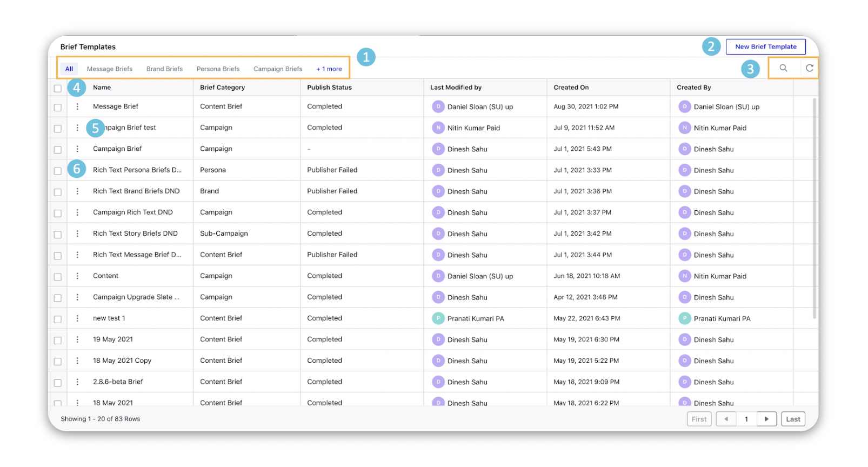Jump to the First page

pos(699,419)
